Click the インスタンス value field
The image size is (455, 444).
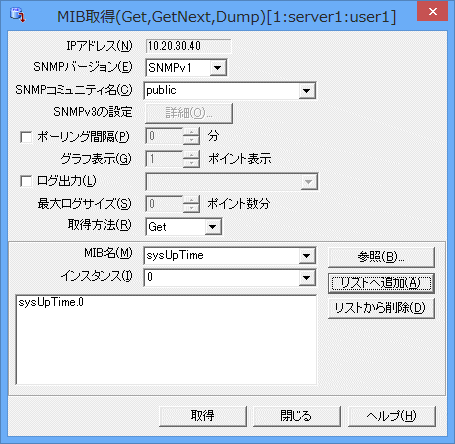click(x=222, y=278)
